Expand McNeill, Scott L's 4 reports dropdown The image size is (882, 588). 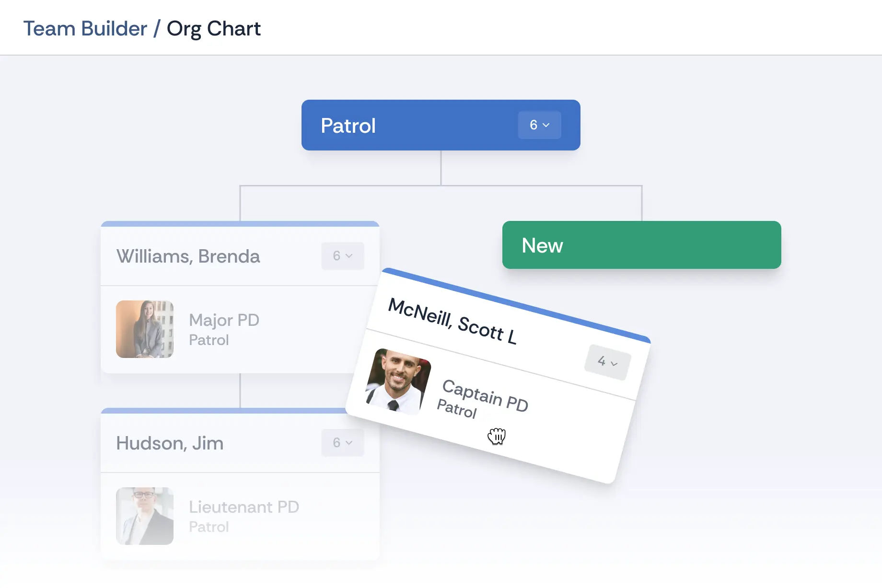[607, 362]
